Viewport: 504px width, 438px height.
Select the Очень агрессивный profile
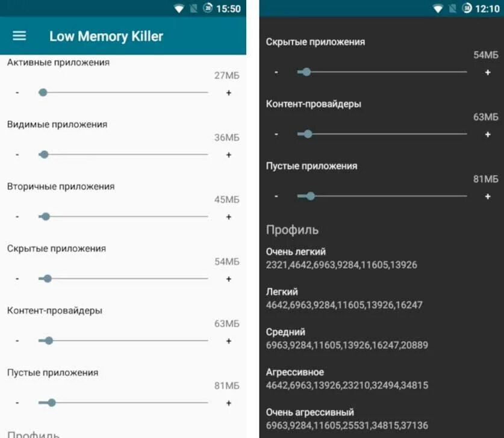(x=347, y=419)
